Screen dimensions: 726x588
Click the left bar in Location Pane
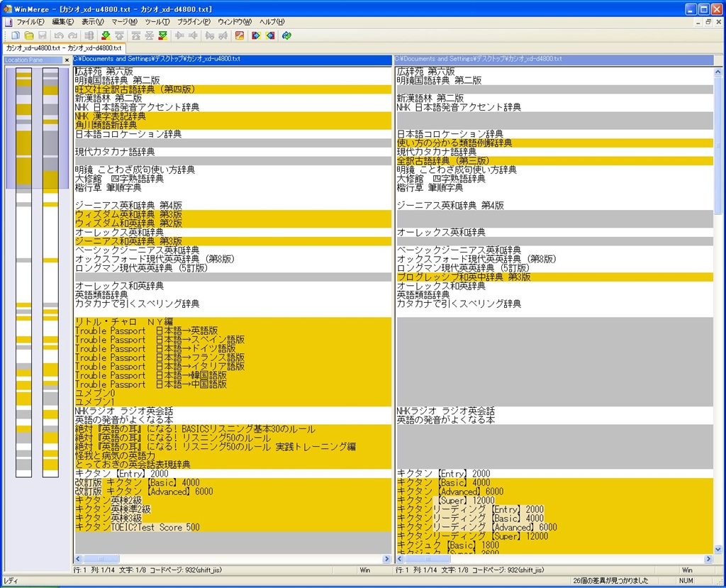[x=23, y=272]
